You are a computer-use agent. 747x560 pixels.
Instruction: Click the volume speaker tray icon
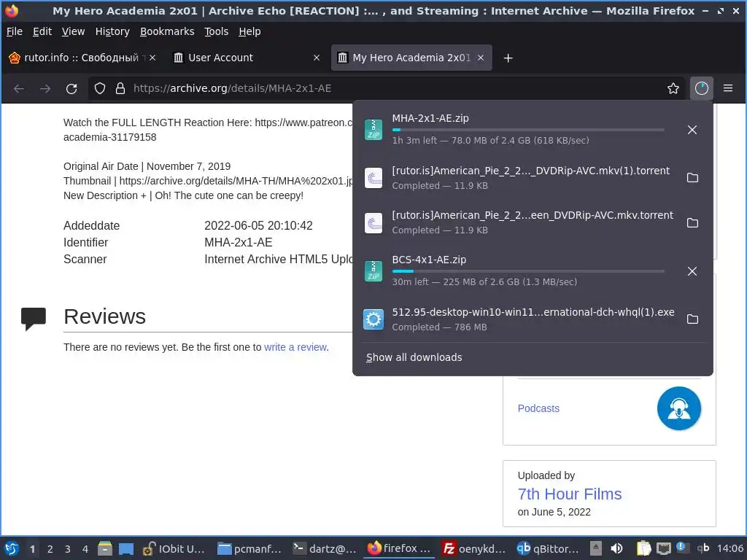616,548
